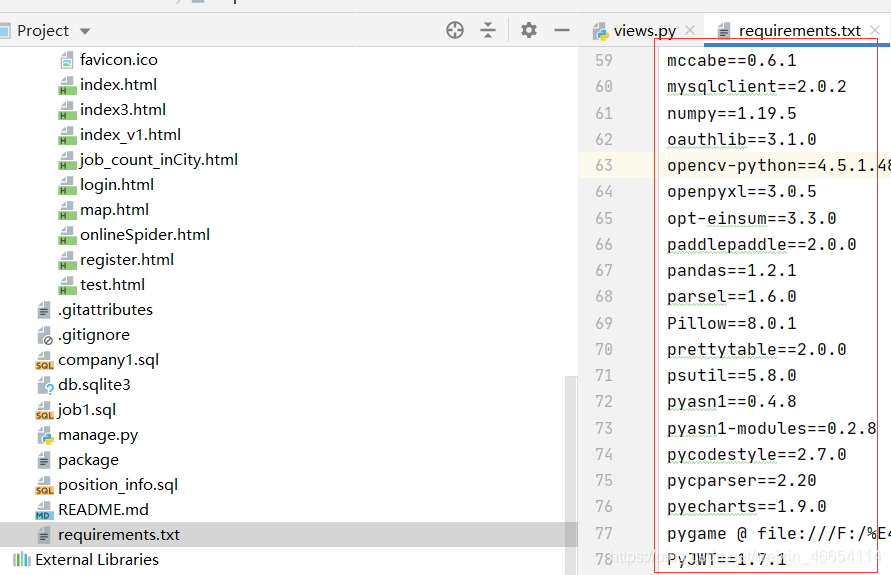This screenshot has width=891, height=575.
Task: Click the HTML icon beside login.html
Action: 67,185
